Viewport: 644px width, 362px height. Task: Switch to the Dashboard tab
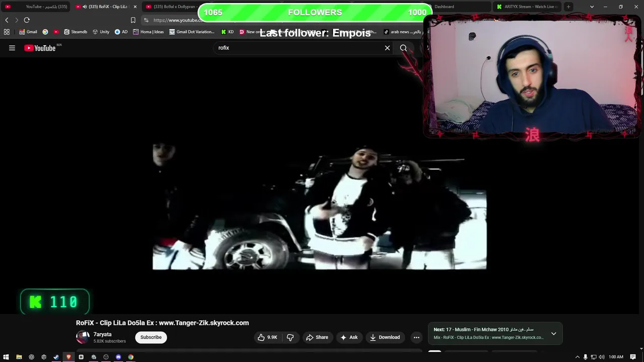[460, 7]
